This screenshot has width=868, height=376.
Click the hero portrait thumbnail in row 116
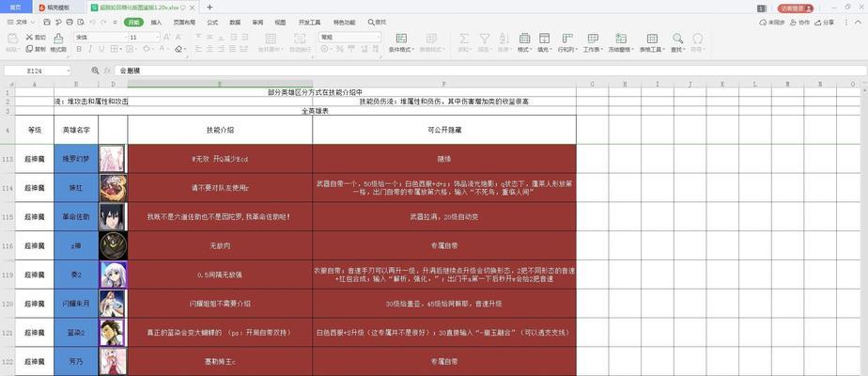click(x=113, y=245)
